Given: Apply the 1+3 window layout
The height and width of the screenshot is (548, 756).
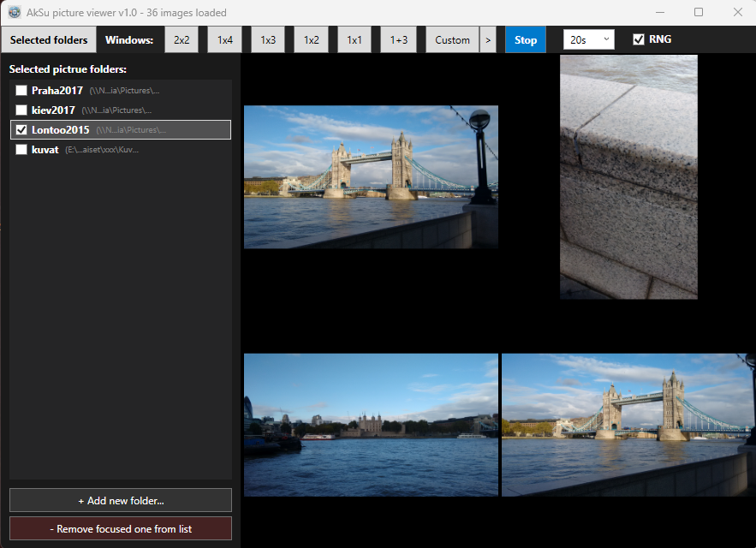Looking at the screenshot, I should [399, 40].
